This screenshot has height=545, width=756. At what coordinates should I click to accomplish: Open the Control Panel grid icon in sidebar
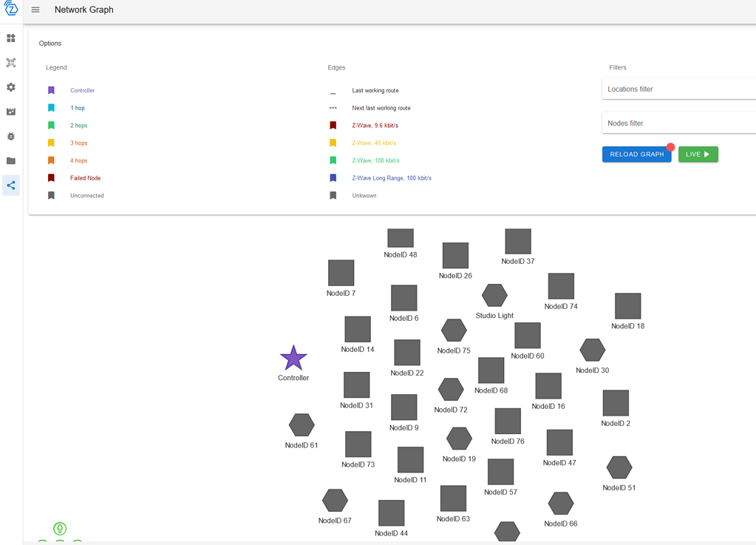(x=10, y=38)
